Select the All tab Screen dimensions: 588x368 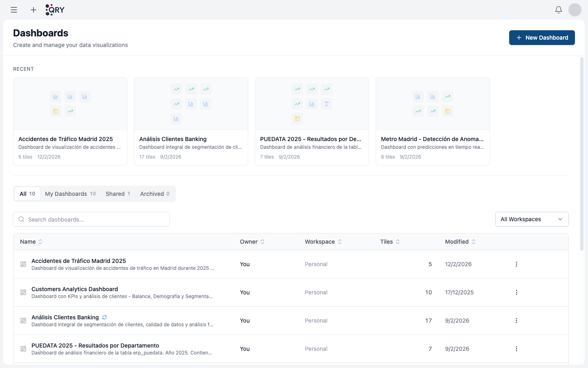[x=27, y=194]
